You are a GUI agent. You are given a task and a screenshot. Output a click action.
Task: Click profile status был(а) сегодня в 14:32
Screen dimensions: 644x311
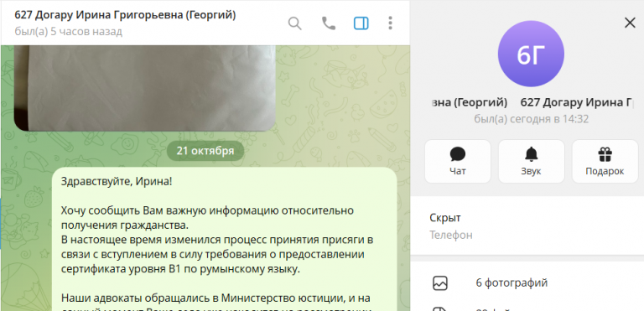[531, 119]
